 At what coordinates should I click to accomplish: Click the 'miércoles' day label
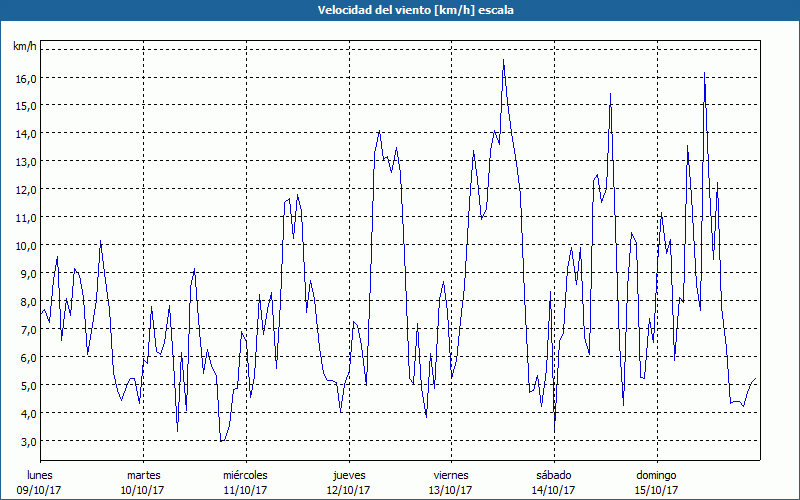tap(245, 475)
